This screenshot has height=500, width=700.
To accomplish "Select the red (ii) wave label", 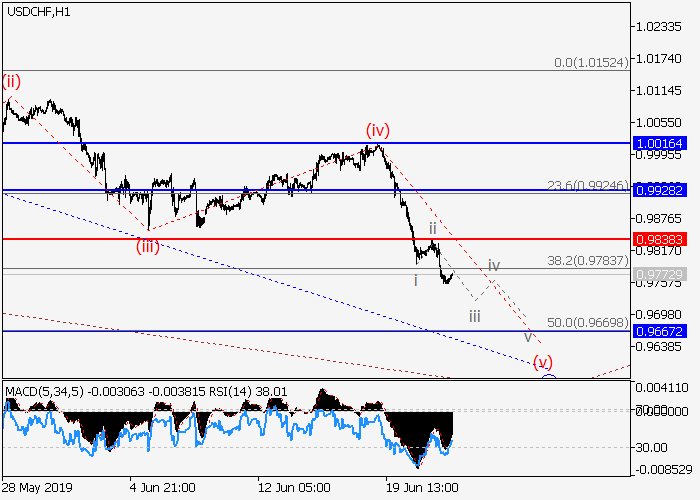I will [x=11, y=80].
